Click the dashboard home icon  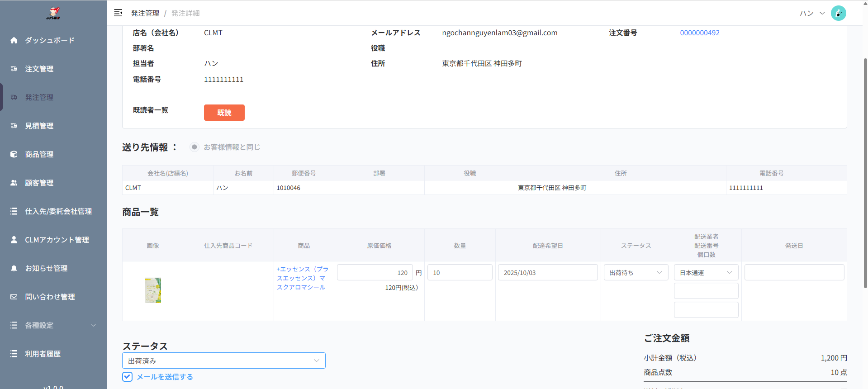14,40
